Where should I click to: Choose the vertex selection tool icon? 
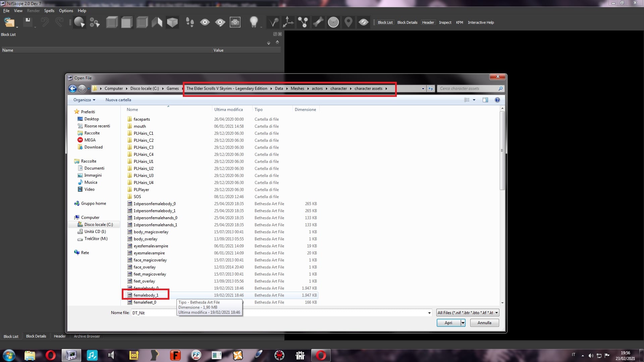(95, 22)
